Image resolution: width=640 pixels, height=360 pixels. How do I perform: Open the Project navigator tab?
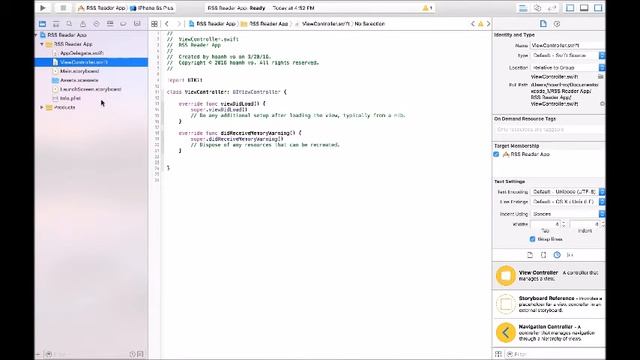coord(42,24)
